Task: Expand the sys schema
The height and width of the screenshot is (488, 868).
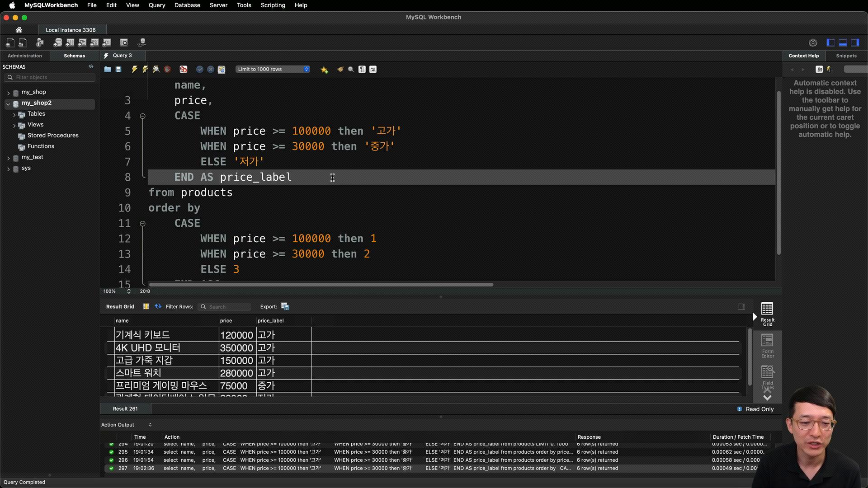Action: tap(8, 169)
